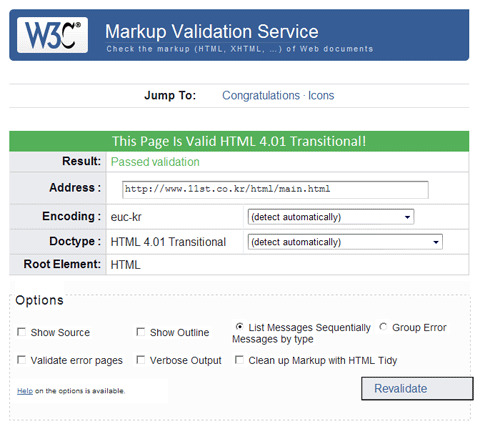Screen dimensions: 480x434
Task: Click the 'HTML' root element value
Action: (125, 265)
